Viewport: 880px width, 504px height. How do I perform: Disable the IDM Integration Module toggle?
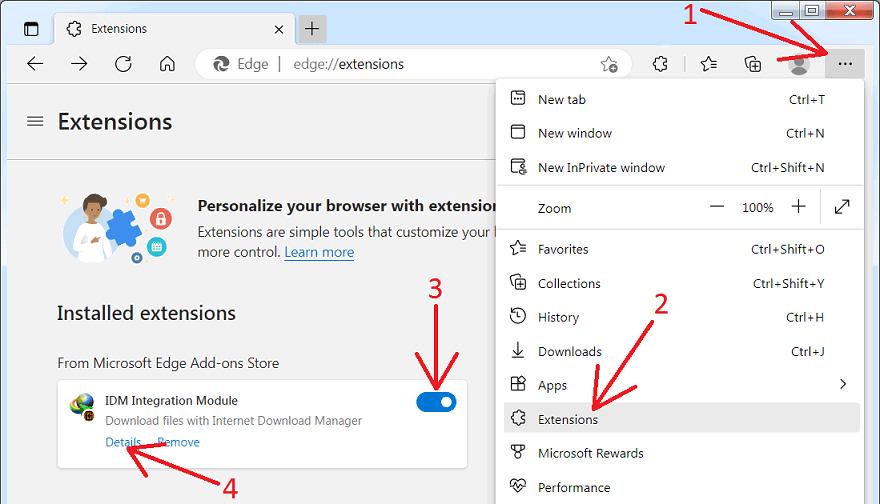436,402
